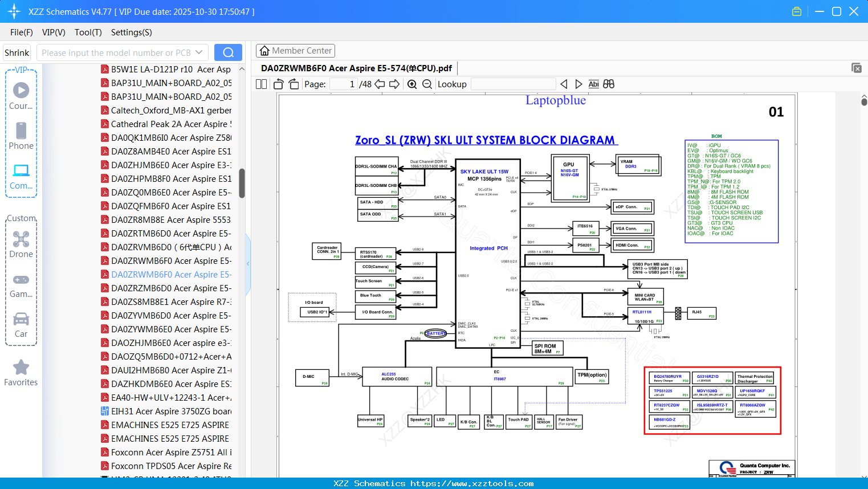Click the binoculars find icon
868x489 pixels.
609,84
